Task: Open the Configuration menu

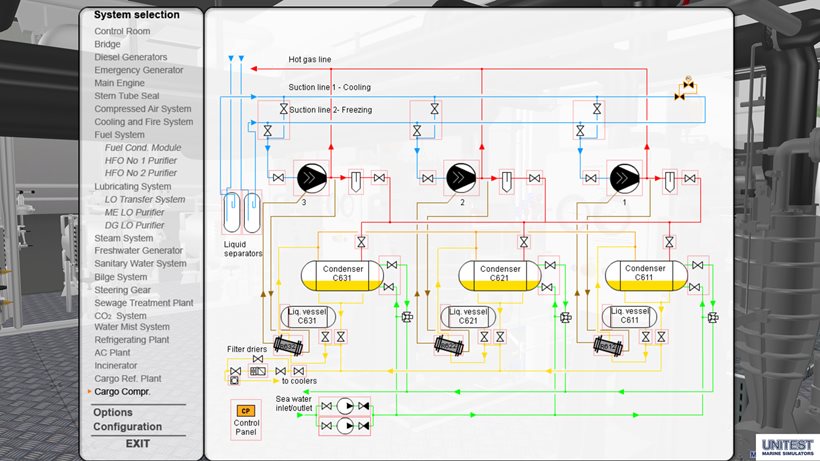Action: point(127,427)
